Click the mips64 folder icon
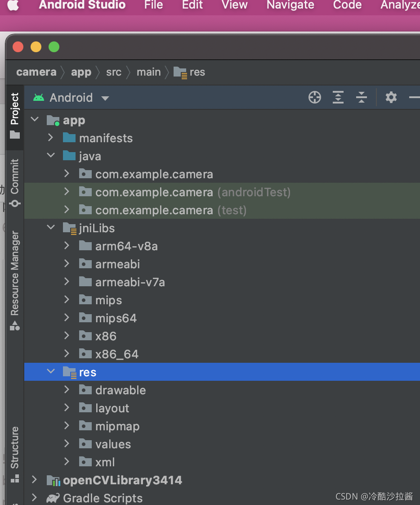Image resolution: width=420 pixels, height=505 pixels. (85, 318)
